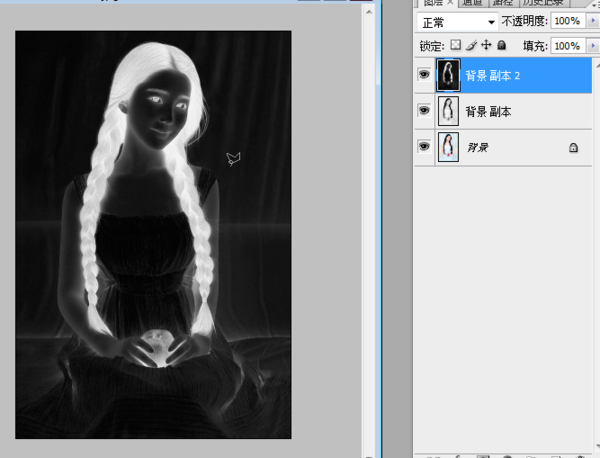The image size is (600, 458).
Task: Click the lock all padlock icon
Action: click(x=501, y=45)
